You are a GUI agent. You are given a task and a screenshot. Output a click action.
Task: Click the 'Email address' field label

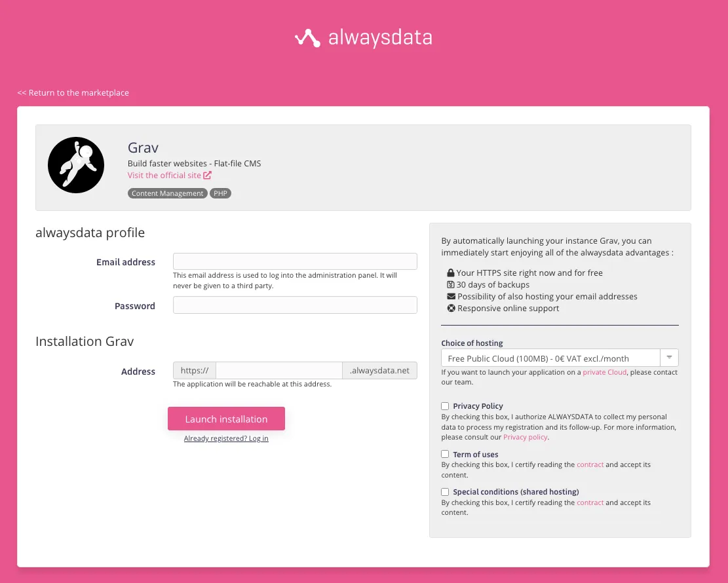point(126,262)
